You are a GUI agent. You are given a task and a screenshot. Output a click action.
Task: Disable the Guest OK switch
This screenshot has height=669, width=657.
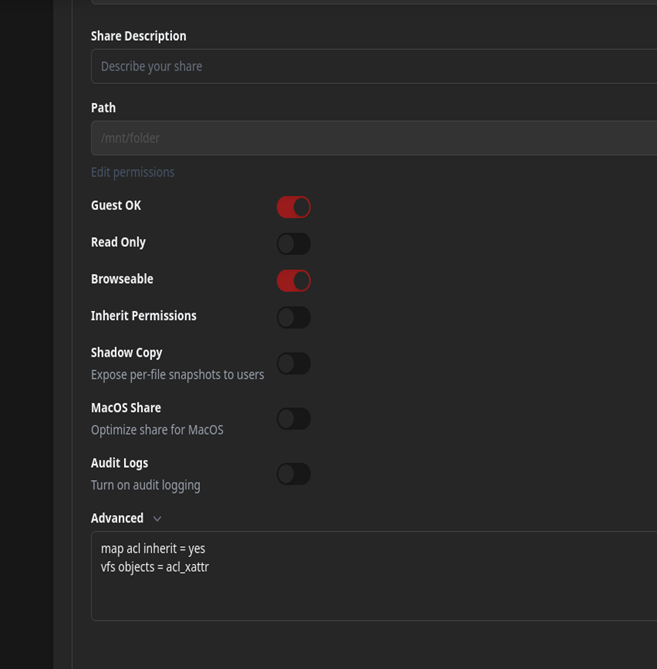[293, 207]
